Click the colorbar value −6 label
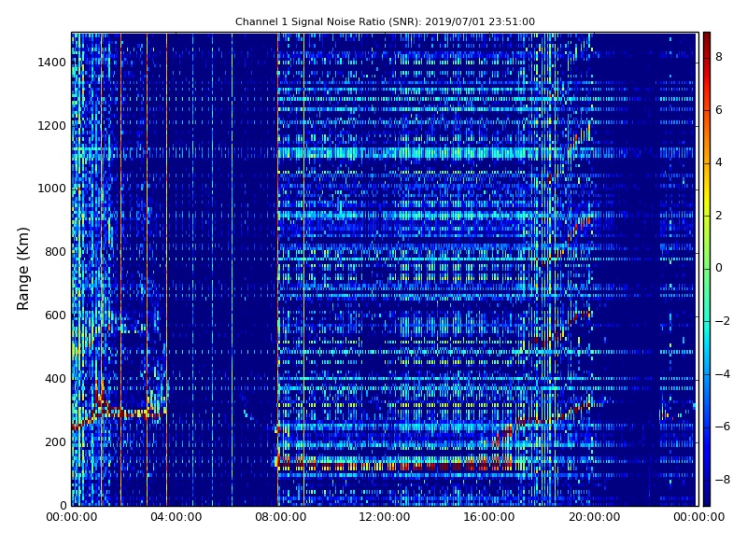 (x=723, y=427)
